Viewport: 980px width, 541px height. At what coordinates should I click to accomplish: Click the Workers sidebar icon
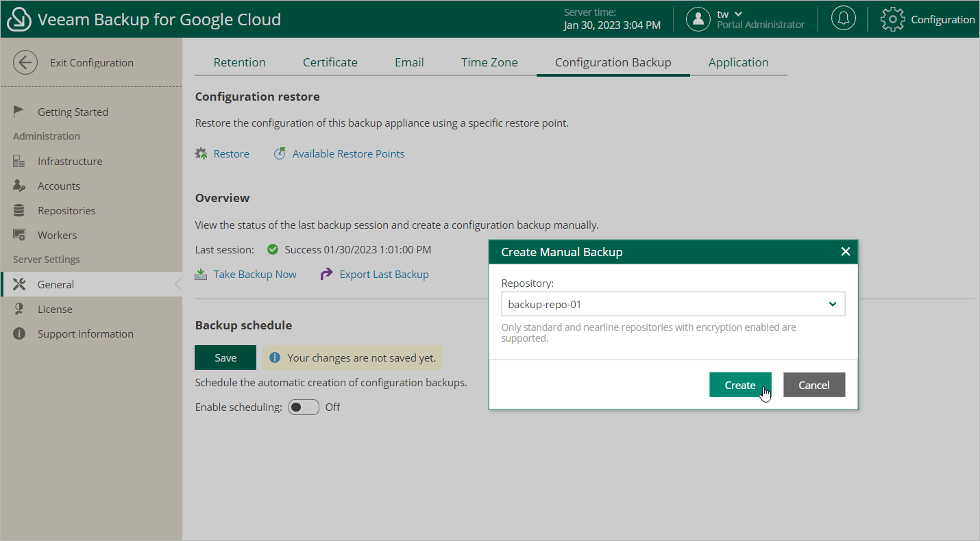[x=19, y=235]
